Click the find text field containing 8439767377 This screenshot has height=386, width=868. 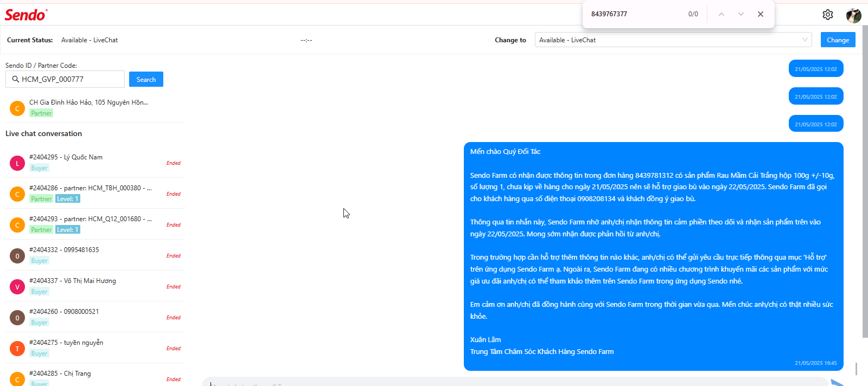(x=635, y=14)
